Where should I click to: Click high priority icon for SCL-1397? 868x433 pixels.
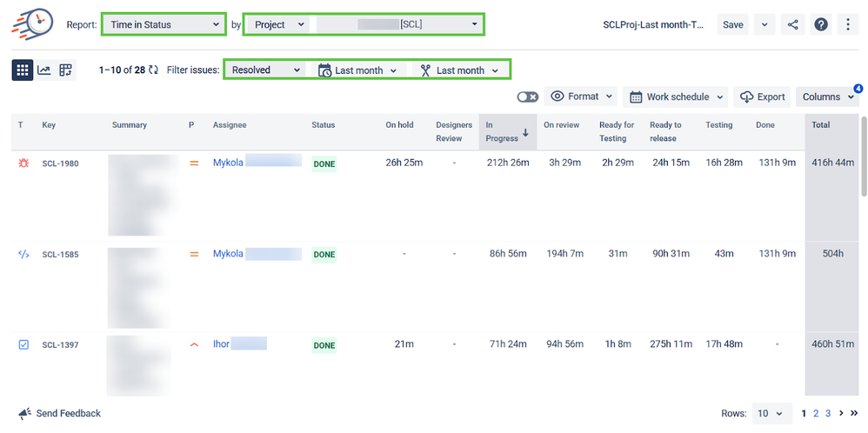pyautogui.click(x=194, y=344)
